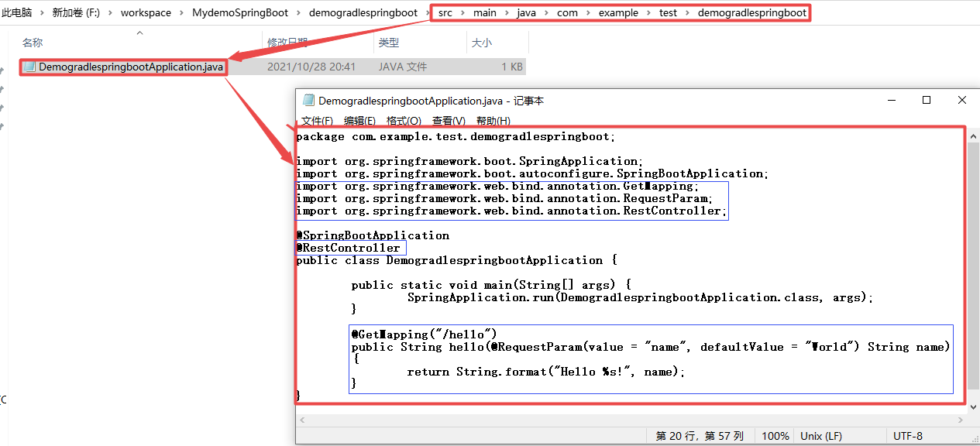Open the 查看(V) menu in Notepad
Screen dimensions: 980x446
click(449, 121)
